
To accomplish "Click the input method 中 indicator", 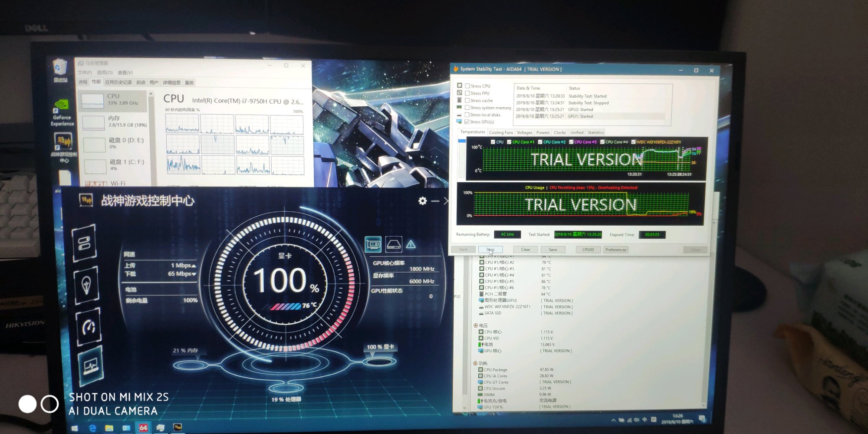I will pyautogui.click(x=644, y=420).
